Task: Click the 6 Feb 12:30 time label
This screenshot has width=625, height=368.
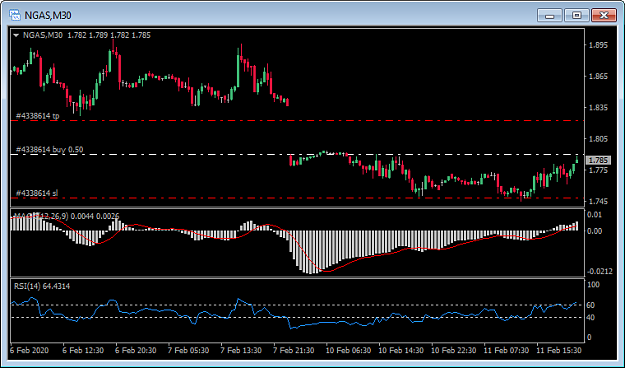Action: pos(83,350)
